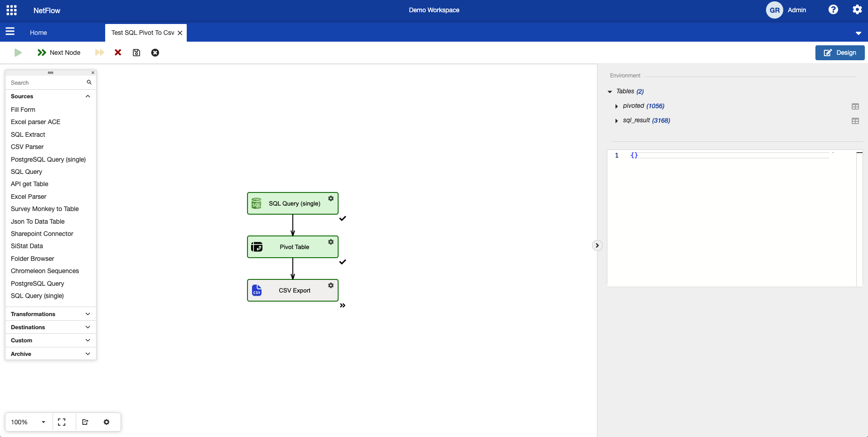Collapse the right Environment panel arrow
Viewport: 868px width, 437px height.
[597, 245]
